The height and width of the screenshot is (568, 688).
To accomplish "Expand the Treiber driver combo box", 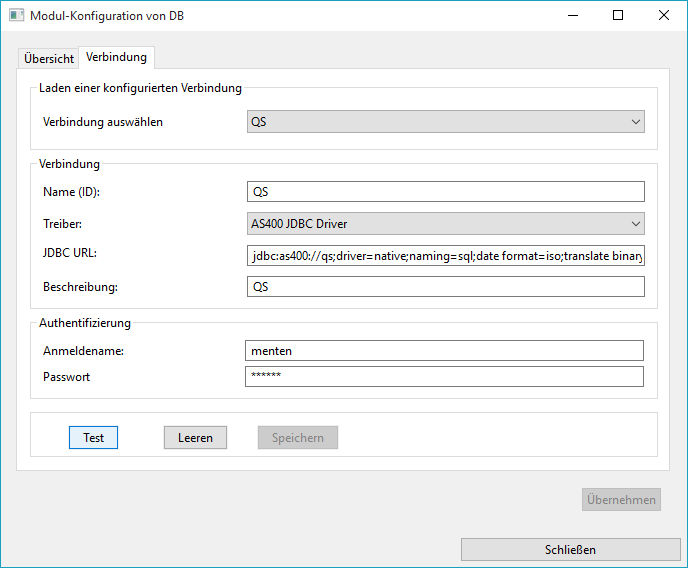I will coord(445,223).
